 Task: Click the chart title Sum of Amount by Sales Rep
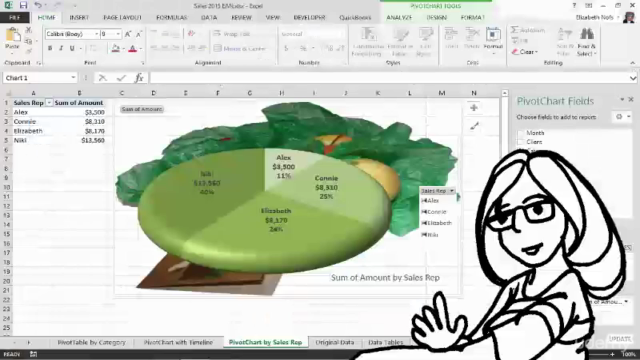tap(385, 278)
